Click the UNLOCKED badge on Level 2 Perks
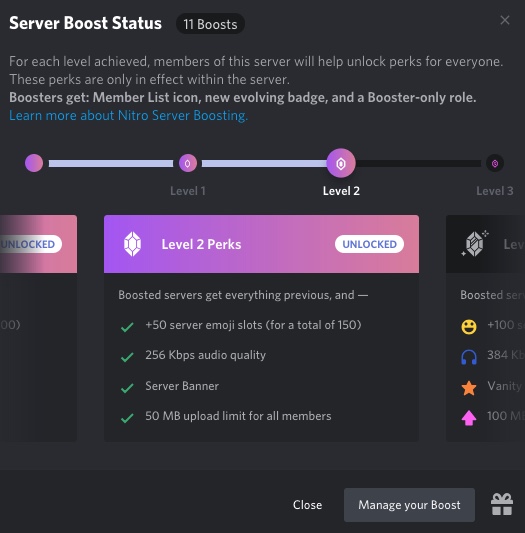Screen dimensions: 525x533 pyautogui.click(x=369, y=244)
